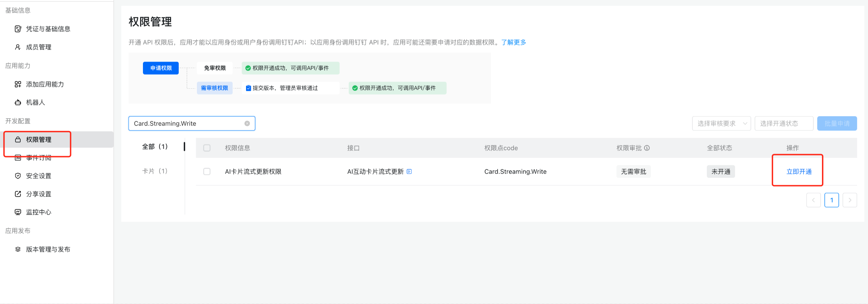The image size is (868, 304).
Task: Click the 成员管理 person icon
Action: coord(18,47)
